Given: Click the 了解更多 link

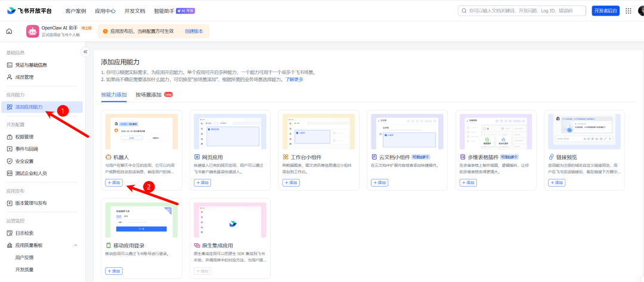Looking at the screenshot, I should pyautogui.click(x=295, y=79).
